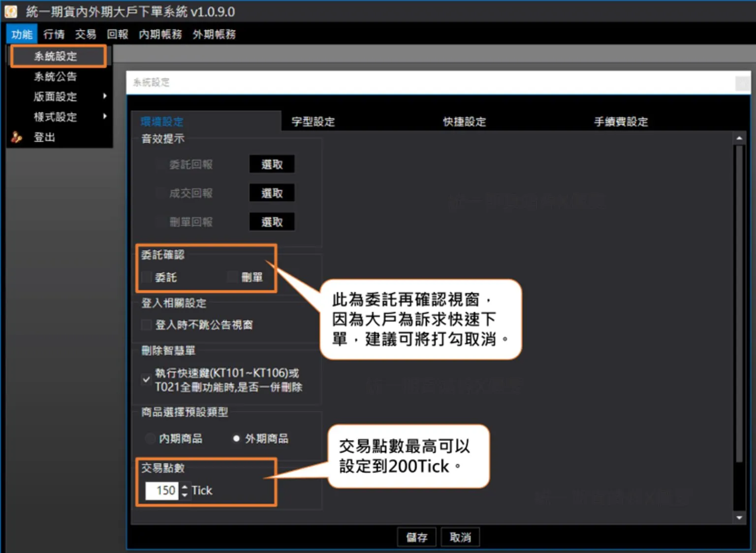Expand the 樣式設定 submenu arrow

click(x=105, y=117)
